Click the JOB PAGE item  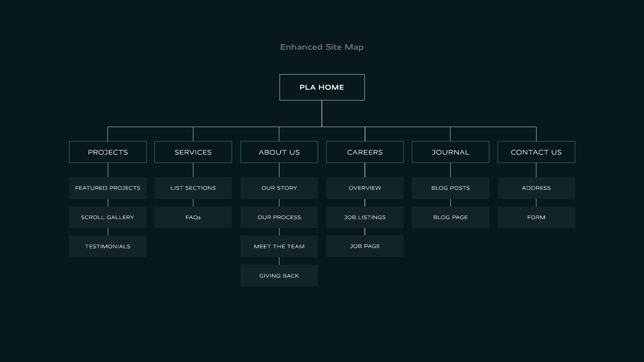click(x=365, y=246)
